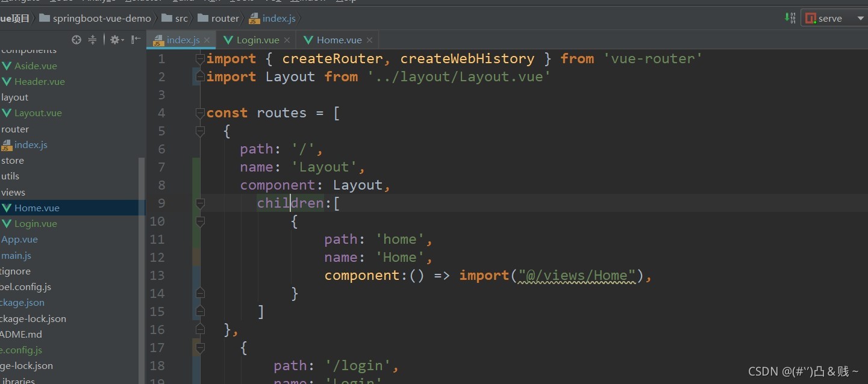Collapse the object fold on line 5
Screen dimensions: 868x384
pyautogui.click(x=200, y=131)
